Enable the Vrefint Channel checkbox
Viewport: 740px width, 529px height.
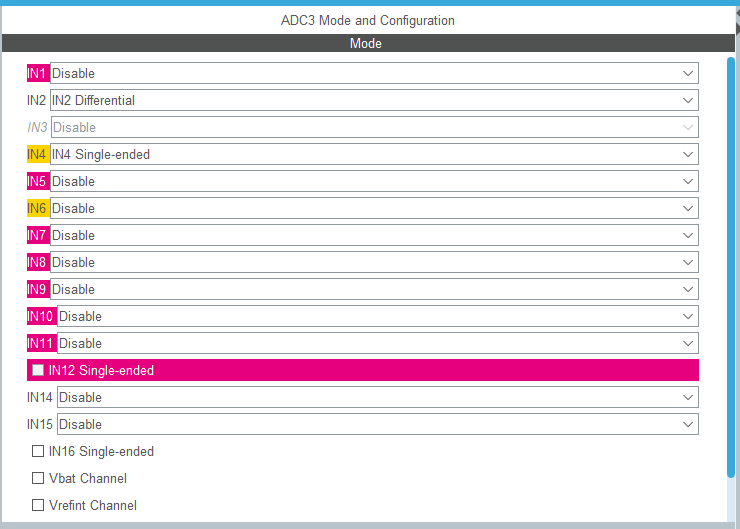tap(38, 505)
